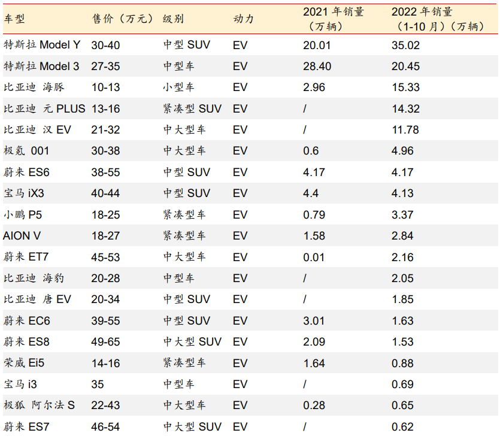Click 中大型 SUV class for 蔚来 ES8

coord(192,342)
